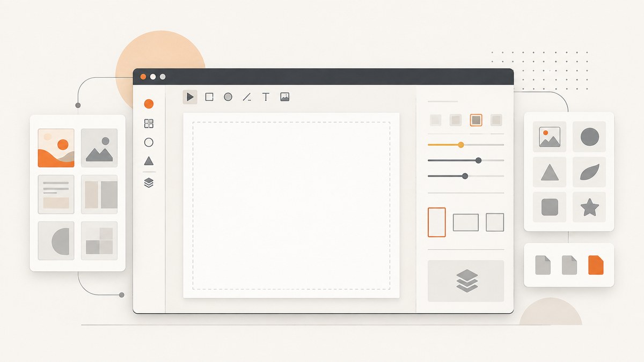
Task: Pick the leaf shape in the shapes panel
Action: tap(589, 172)
